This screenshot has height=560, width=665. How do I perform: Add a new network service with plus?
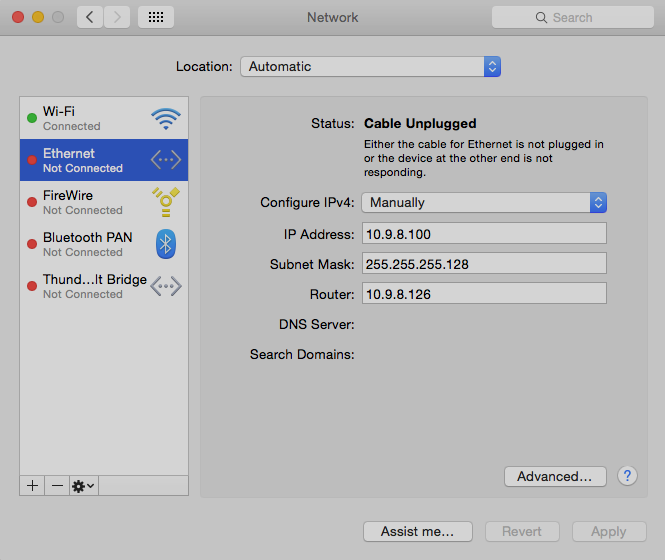pos(32,485)
